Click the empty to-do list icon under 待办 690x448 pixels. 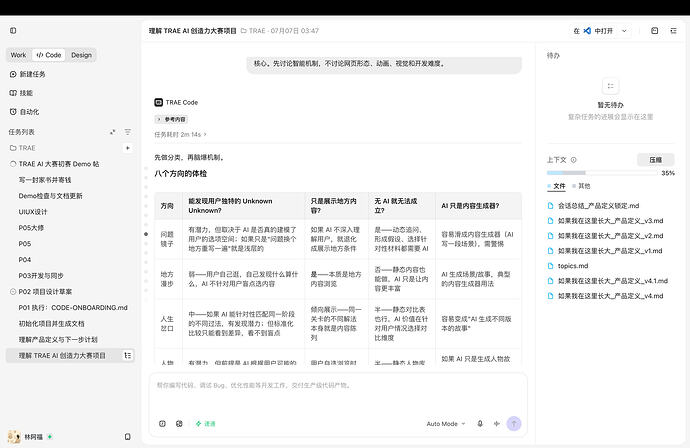(x=610, y=86)
